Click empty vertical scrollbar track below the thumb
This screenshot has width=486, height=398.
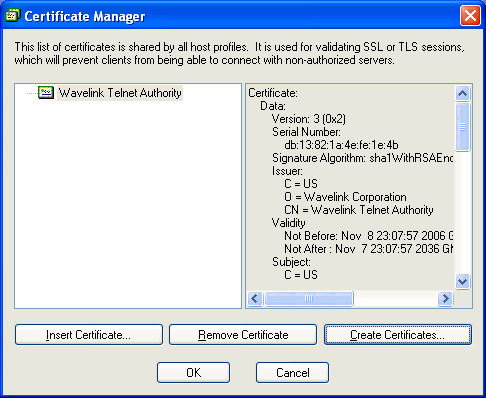[x=462, y=213]
